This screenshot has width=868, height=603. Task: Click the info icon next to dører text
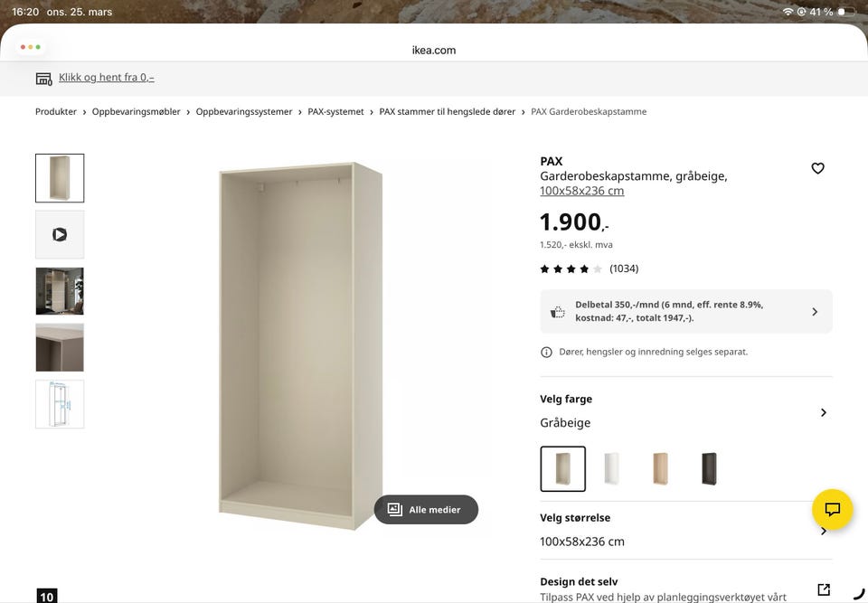pyautogui.click(x=545, y=352)
